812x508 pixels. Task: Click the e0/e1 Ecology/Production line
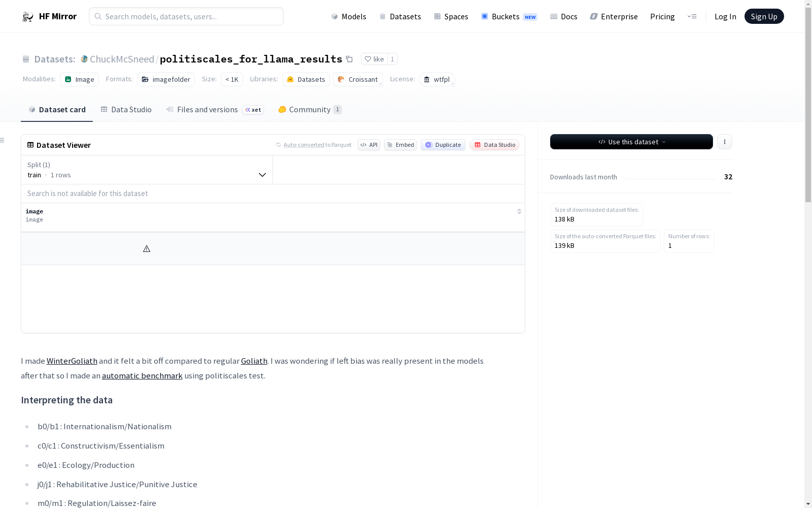pyautogui.click(x=86, y=465)
